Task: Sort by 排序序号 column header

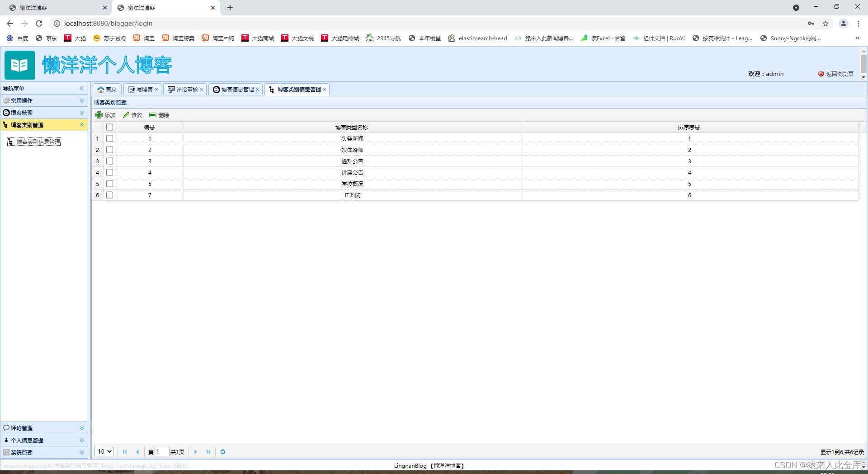Action: click(x=689, y=127)
